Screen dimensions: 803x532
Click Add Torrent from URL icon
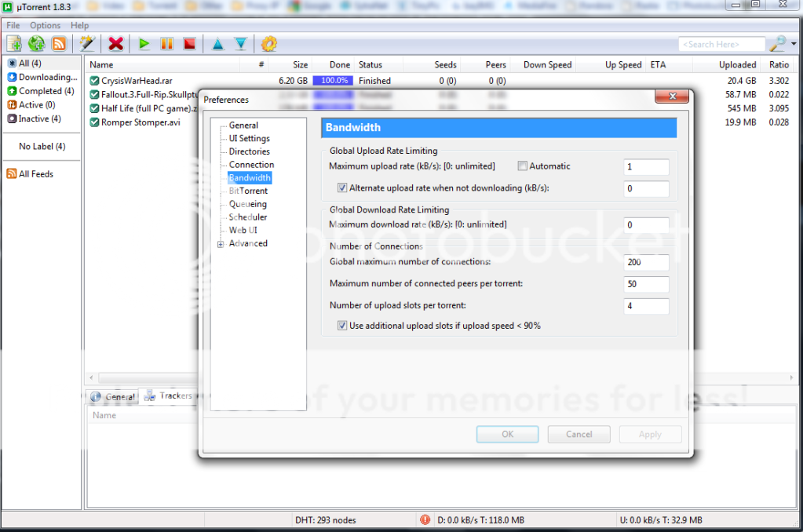pos(36,44)
